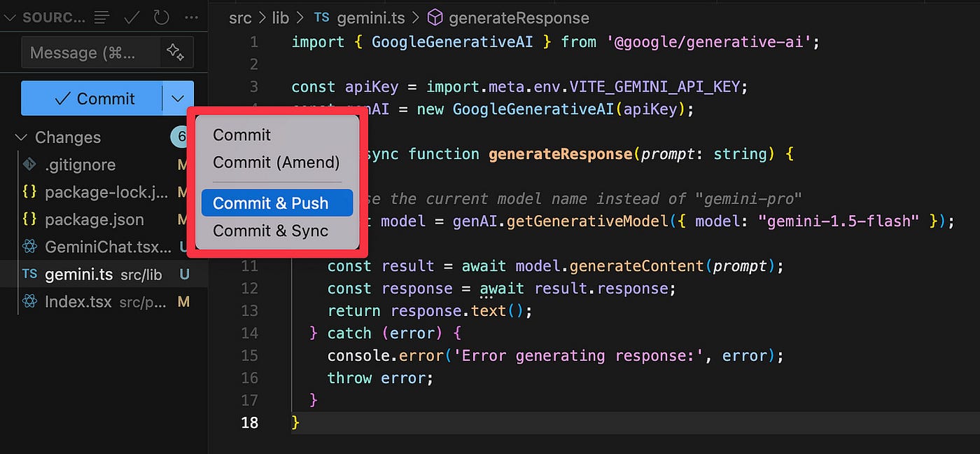Click the M status letter on Index.tsx row
Viewport: 980px width, 454px height.
click(183, 302)
